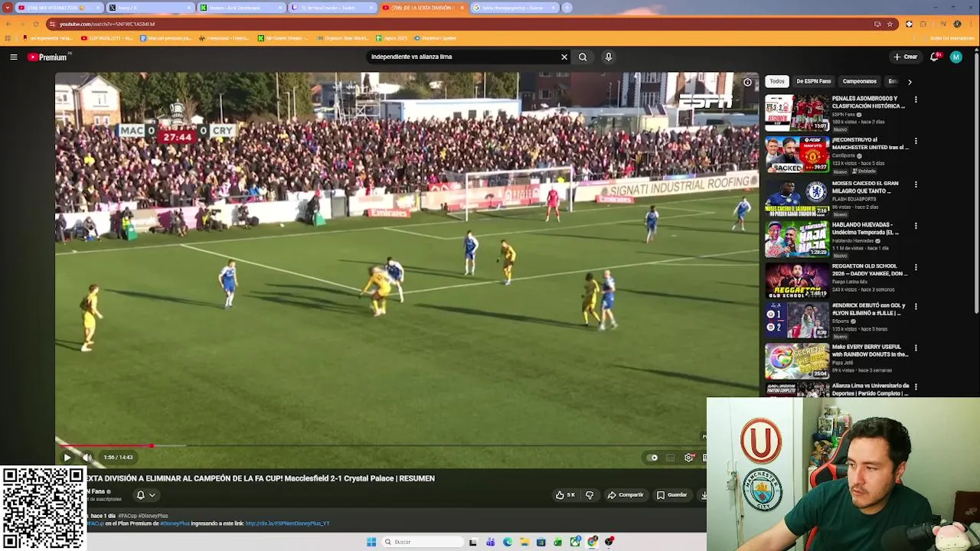
Task: Switch to the Kick Dashboard browser tab
Action: pos(240,8)
